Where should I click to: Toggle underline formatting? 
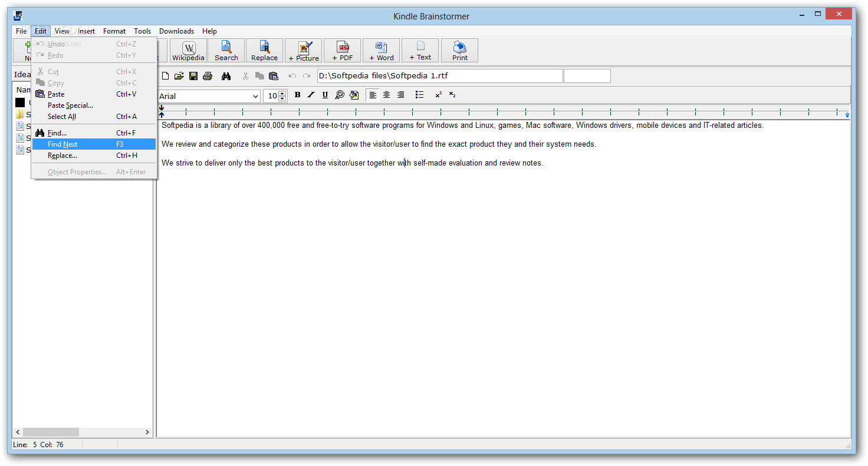click(x=325, y=95)
